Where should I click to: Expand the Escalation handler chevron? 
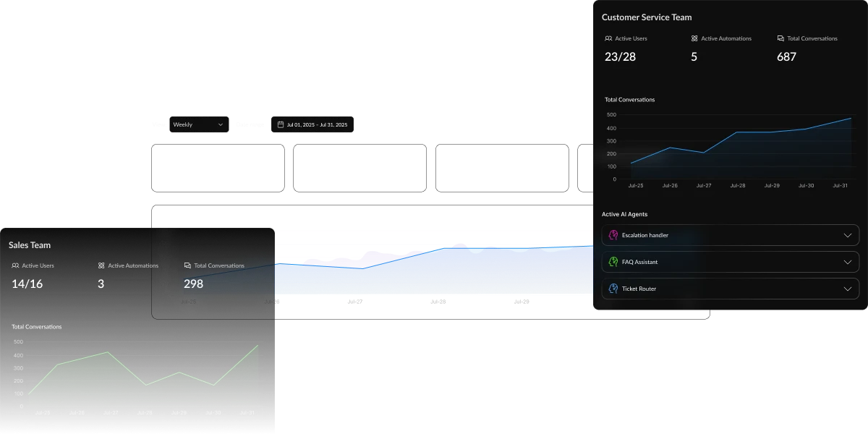coord(848,235)
